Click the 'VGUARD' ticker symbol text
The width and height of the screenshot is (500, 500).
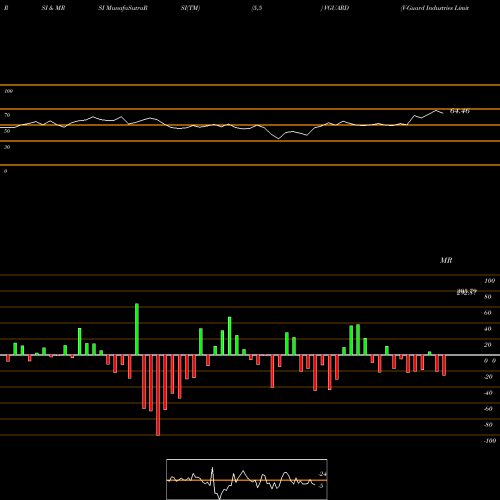click(336, 8)
